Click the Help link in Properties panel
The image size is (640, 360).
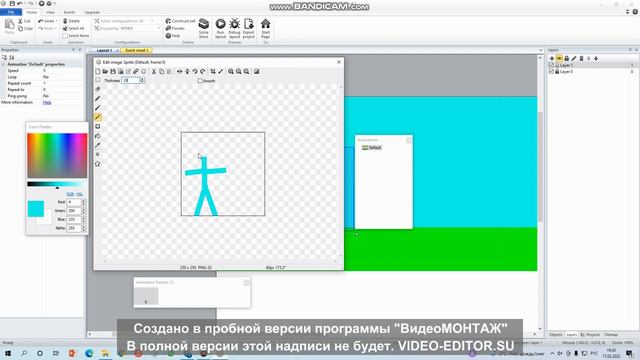pos(47,102)
